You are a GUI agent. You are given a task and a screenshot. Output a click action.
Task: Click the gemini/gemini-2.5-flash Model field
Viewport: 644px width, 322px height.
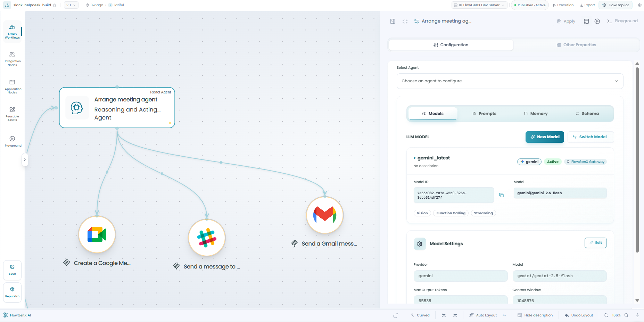click(560, 193)
